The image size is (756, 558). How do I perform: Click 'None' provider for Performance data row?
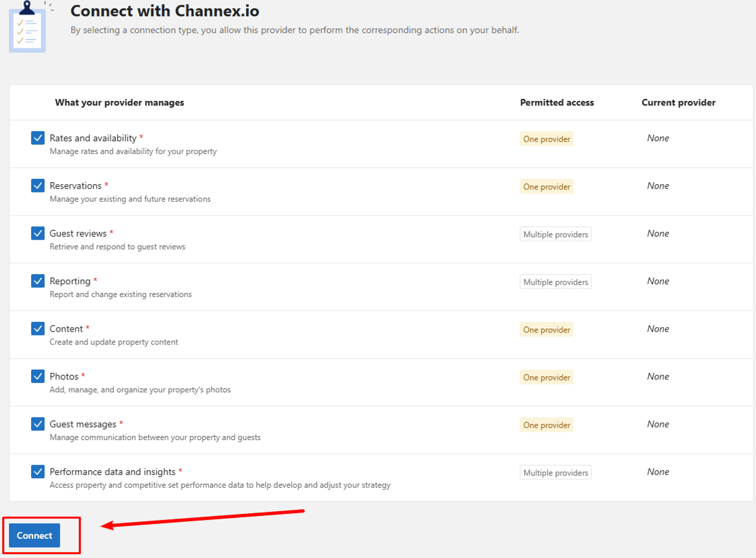[658, 472]
